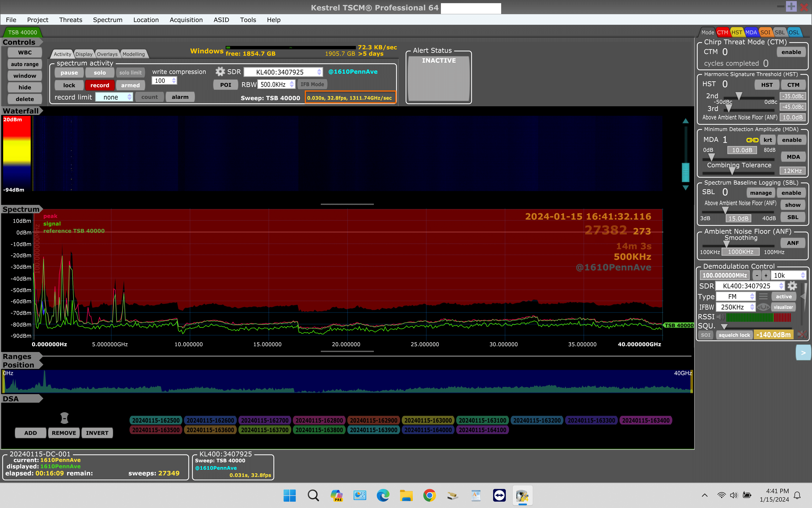
Task: Click the eye icon beside visualizer
Action: pyautogui.click(x=763, y=307)
